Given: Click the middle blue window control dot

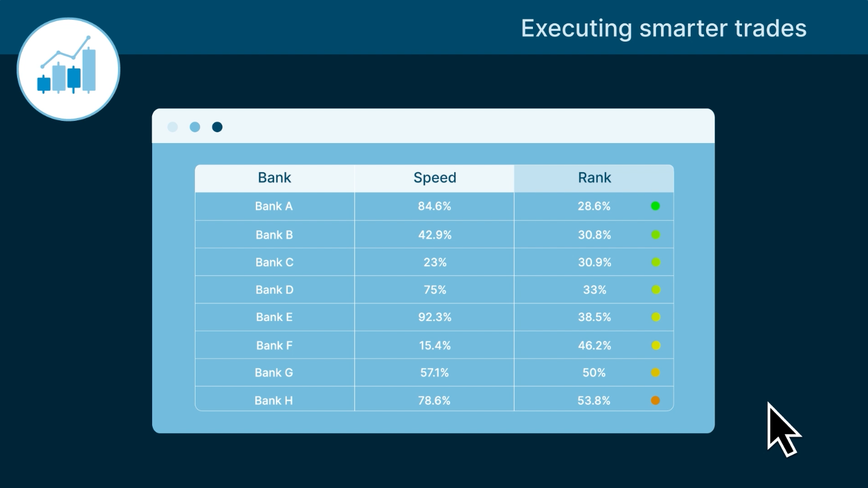Looking at the screenshot, I should click(x=195, y=127).
